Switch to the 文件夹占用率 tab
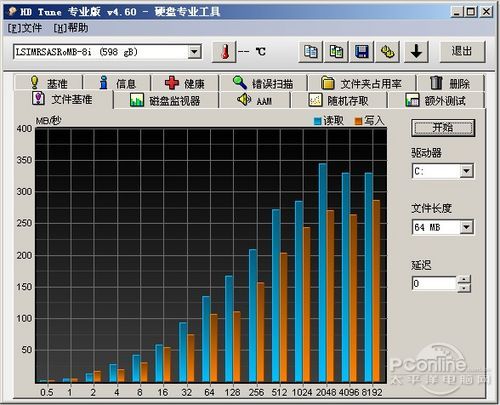 362,83
